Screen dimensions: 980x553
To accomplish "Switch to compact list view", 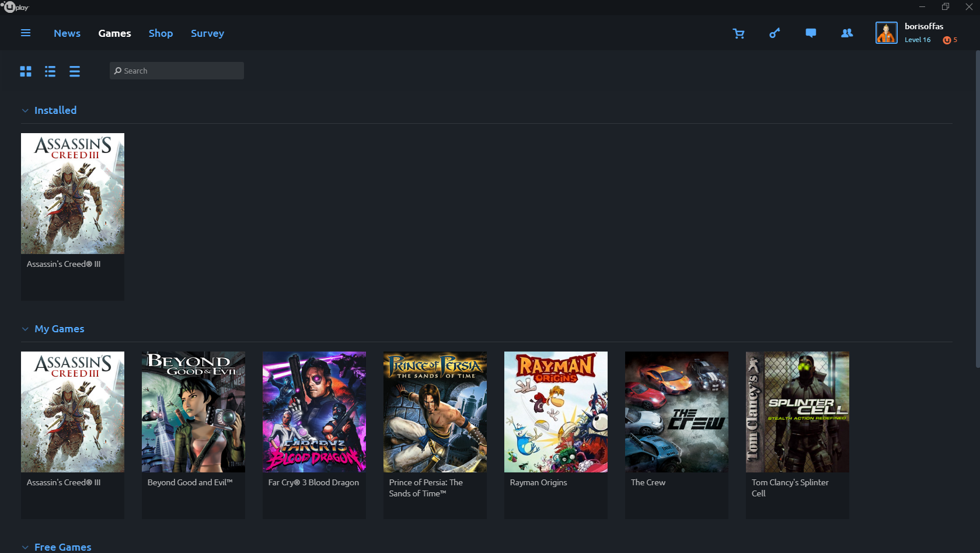I will pyautogui.click(x=75, y=71).
